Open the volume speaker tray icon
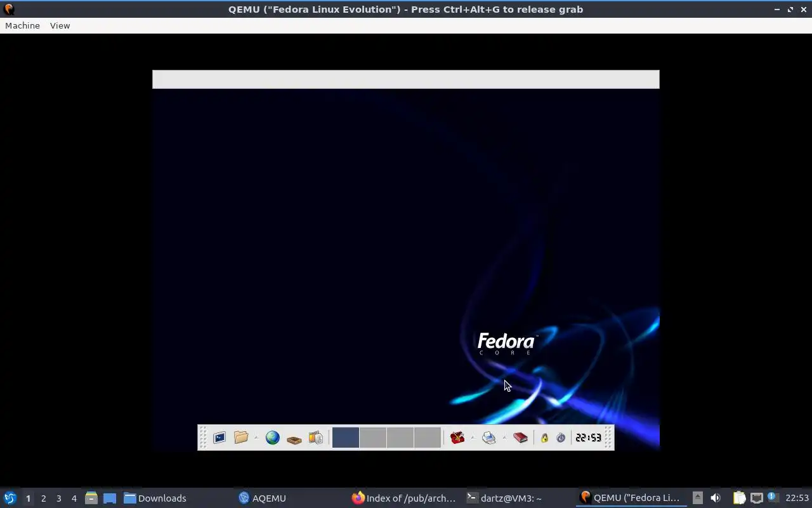Image resolution: width=812 pixels, height=508 pixels. (716, 498)
